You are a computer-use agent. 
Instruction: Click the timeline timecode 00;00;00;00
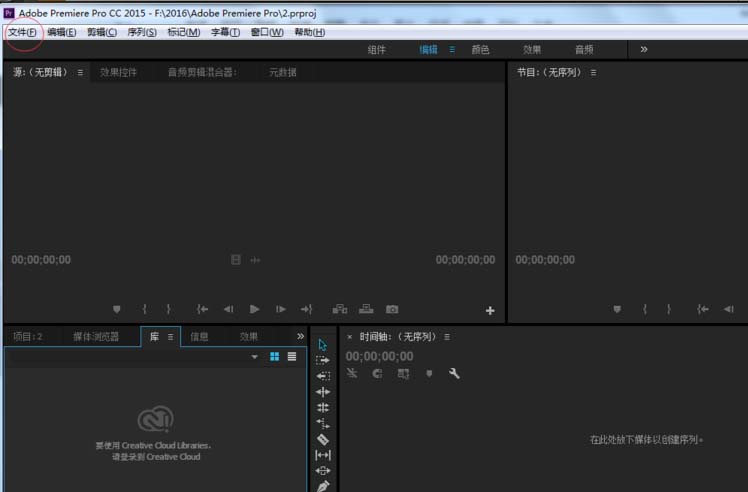click(379, 356)
